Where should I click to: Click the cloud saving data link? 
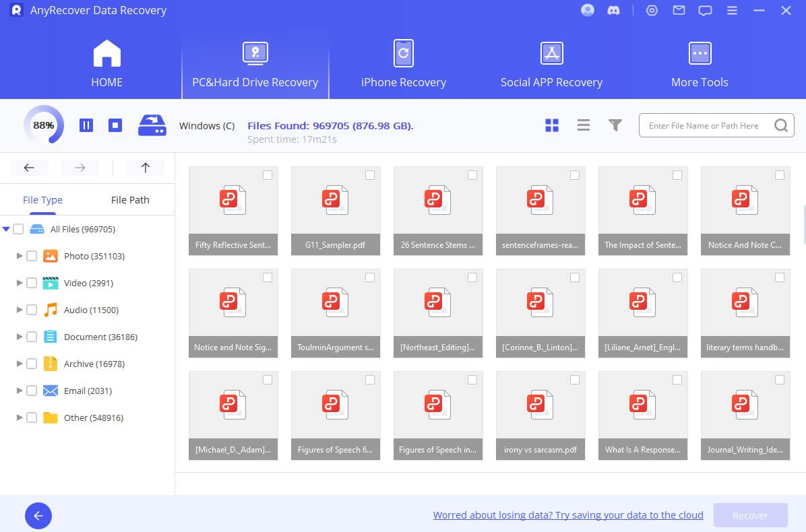[568, 514]
